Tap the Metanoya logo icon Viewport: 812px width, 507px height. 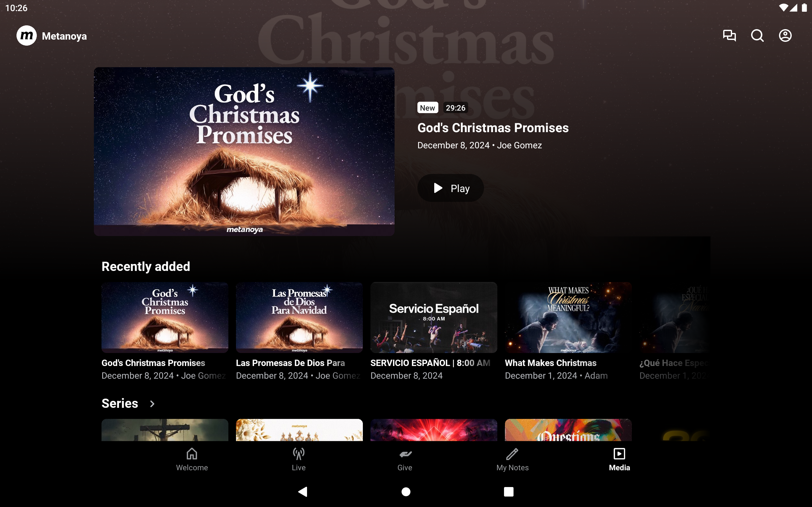pyautogui.click(x=27, y=35)
